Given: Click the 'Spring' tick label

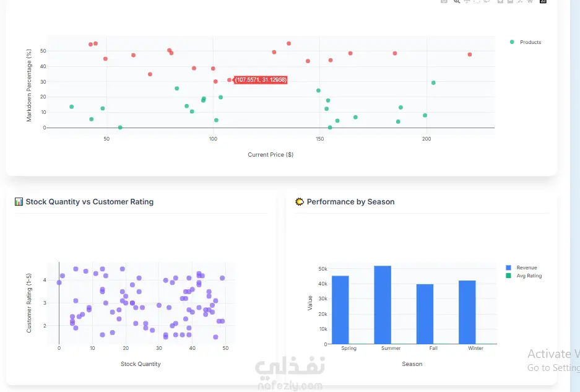Looking at the screenshot, I should [x=349, y=348].
